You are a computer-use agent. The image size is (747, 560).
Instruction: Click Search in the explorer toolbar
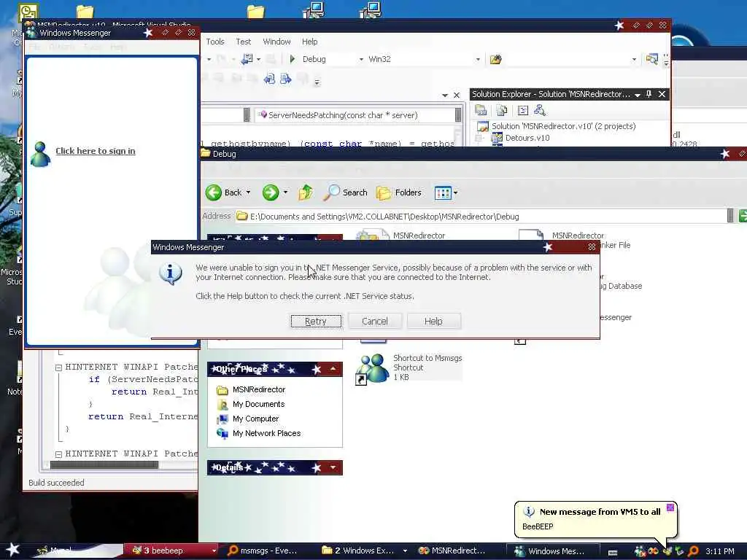[345, 192]
